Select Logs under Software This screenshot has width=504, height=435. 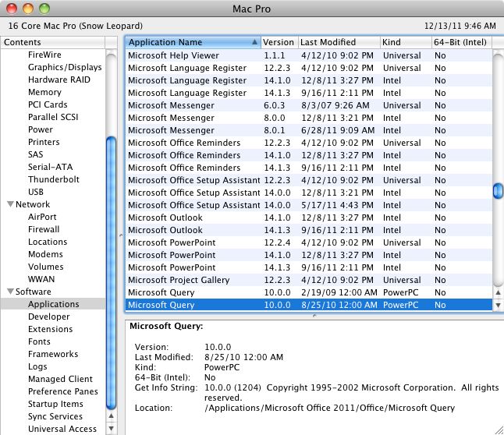[x=37, y=366]
